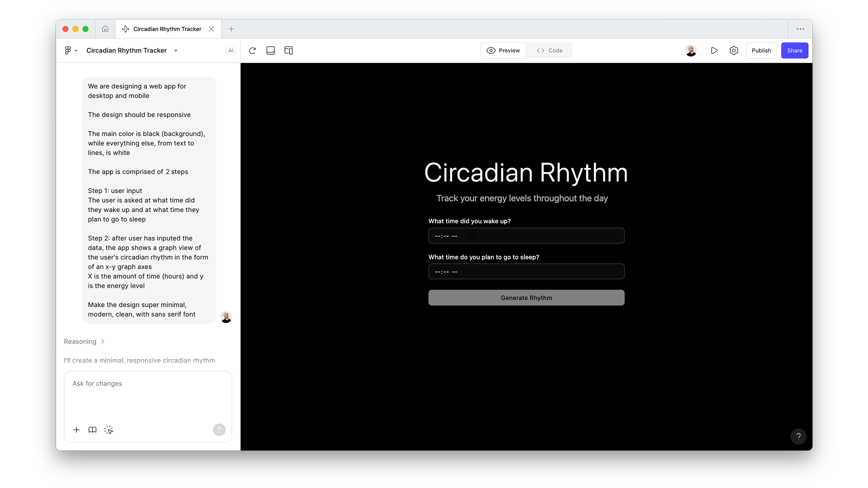The height and width of the screenshot is (488, 868).
Task: Click the refresh preview icon
Action: [x=253, y=51]
